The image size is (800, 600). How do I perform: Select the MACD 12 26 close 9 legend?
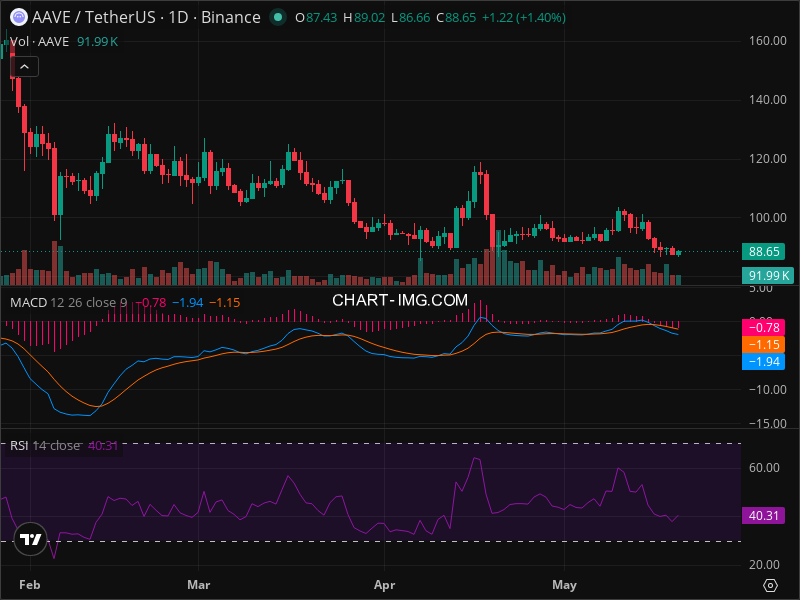(68, 303)
